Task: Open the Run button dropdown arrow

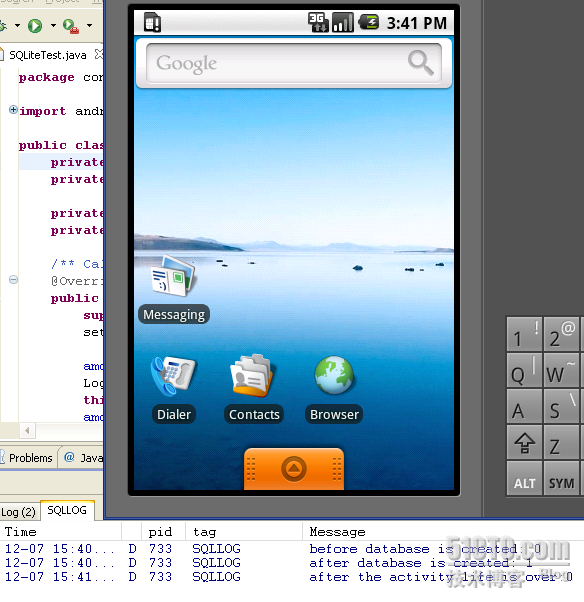Action: (53, 26)
